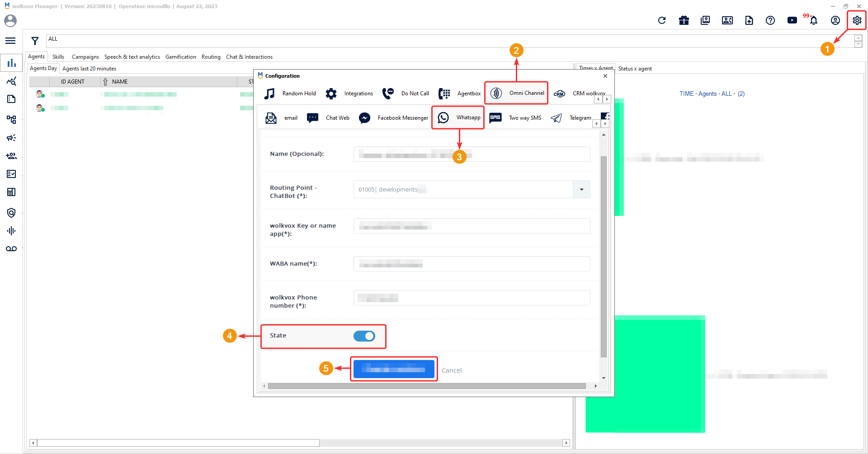Open the shield icon in the sidebar
This screenshot has height=454, width=868.
tap(11, 212)
